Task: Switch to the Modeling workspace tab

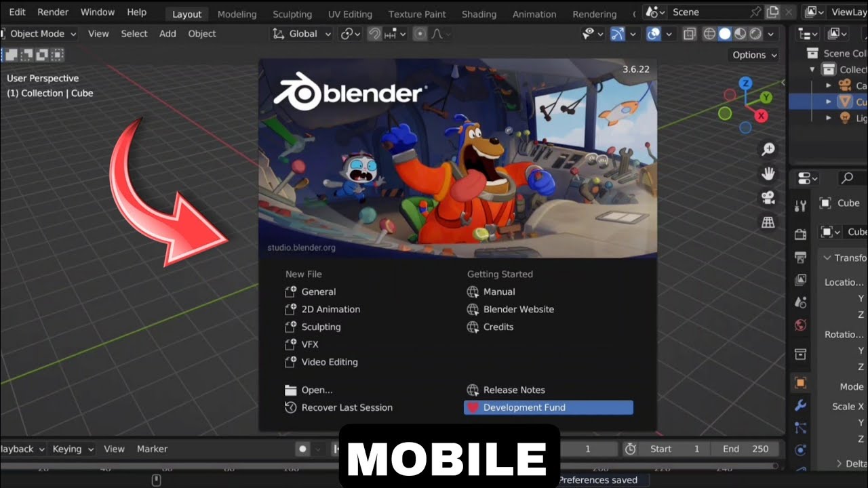Action: (x=237, y=14)
